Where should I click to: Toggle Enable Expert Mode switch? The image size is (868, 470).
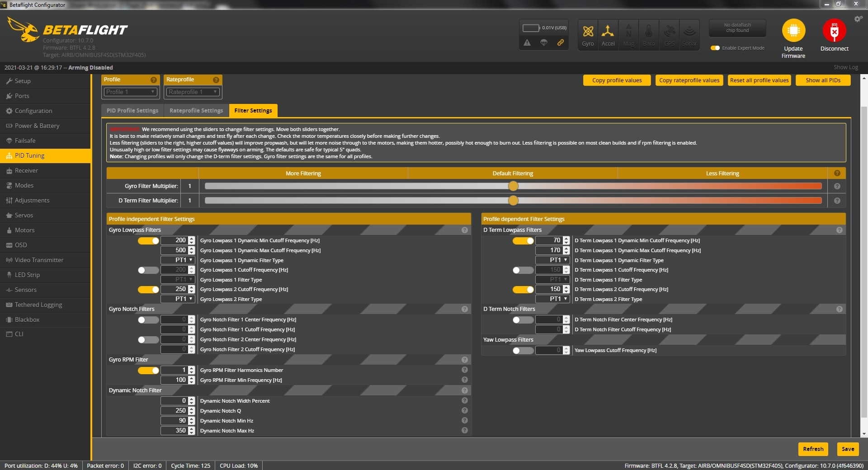[x=715, y=48]
